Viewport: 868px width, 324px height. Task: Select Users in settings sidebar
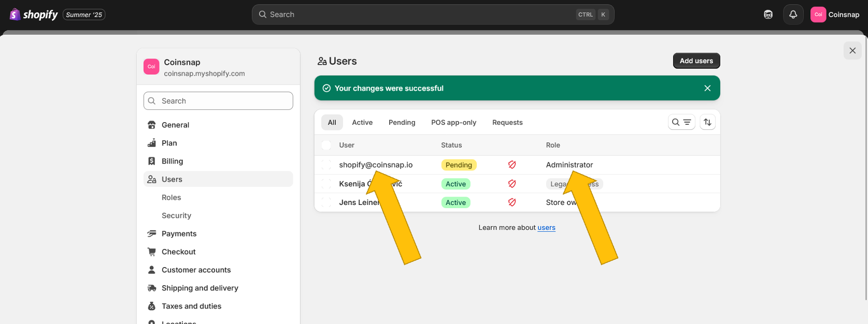218,179
